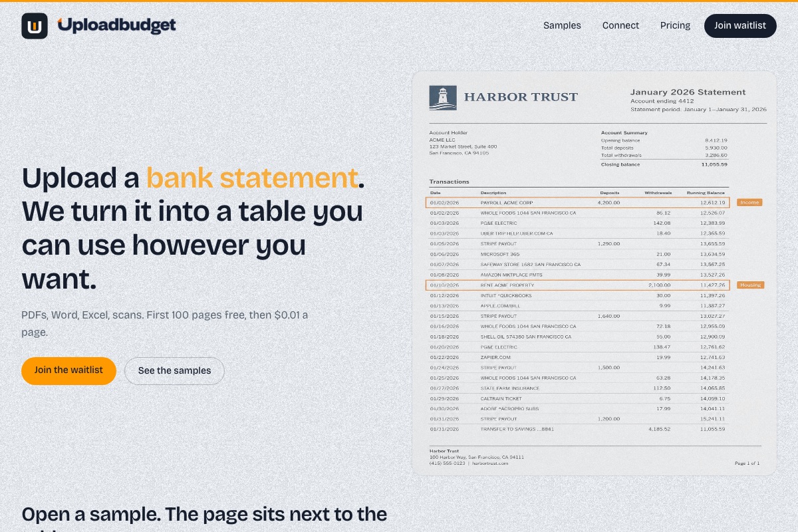The image size is (798, 532).
Task: Click the AMAZON MKTPLACE PMTS description
Action: click(511, 275)
